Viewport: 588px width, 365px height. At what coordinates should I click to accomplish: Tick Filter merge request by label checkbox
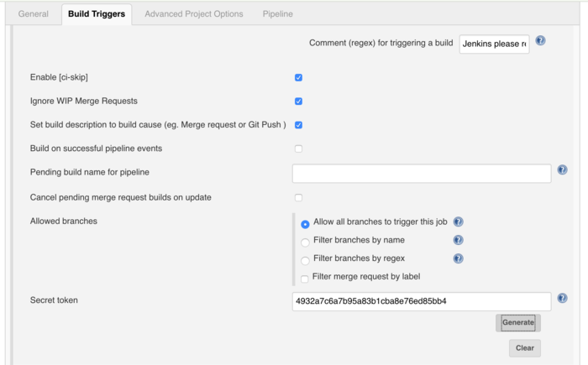pos(304,279)
